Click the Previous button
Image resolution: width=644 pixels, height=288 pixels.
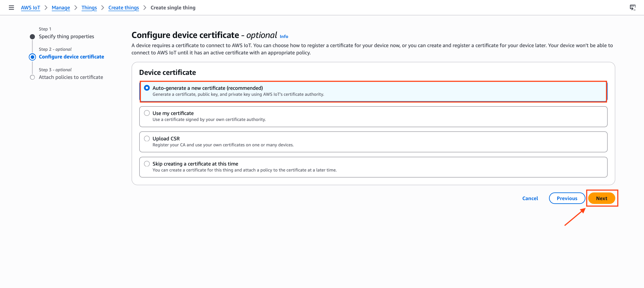click(567, 198)
